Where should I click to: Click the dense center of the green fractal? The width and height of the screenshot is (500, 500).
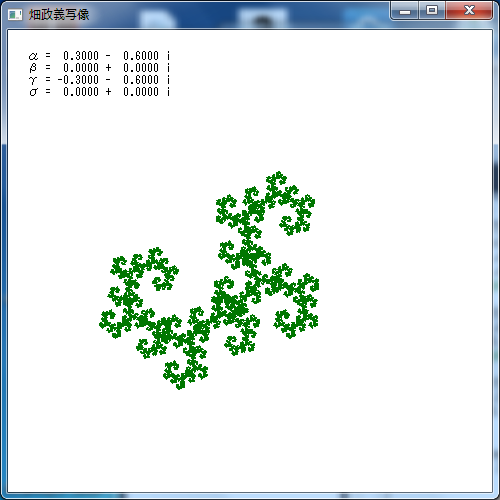(x=230, y=305)
